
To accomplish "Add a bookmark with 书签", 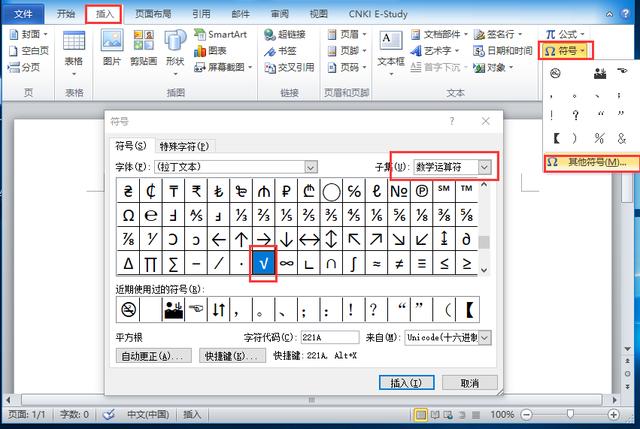I will (x=280, y=51).
